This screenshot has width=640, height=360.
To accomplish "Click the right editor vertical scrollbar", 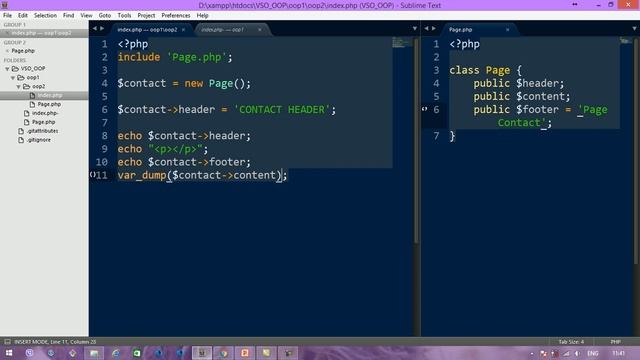I will pos(637,151).
